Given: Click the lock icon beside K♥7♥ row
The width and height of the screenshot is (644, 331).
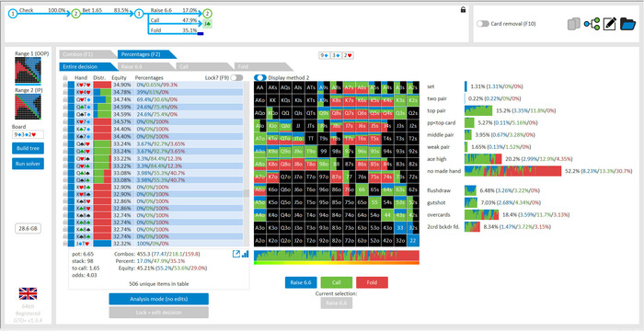Looking at the screenshot, I should (65, 85).
